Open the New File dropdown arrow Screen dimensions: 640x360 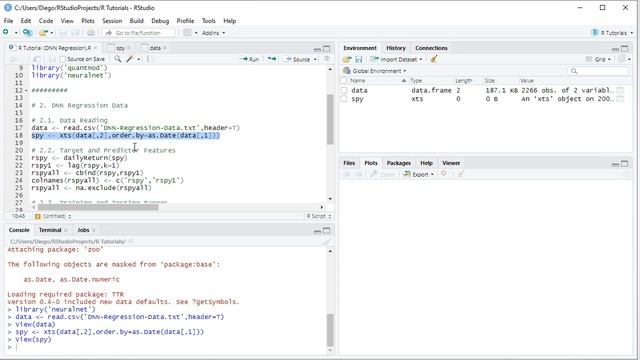16,33
